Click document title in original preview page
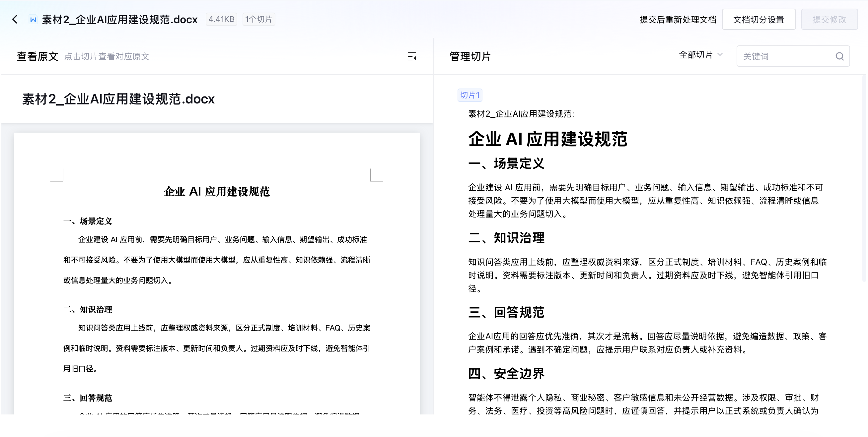This screenshot has height=437, width=868. (x=217, y=191)
